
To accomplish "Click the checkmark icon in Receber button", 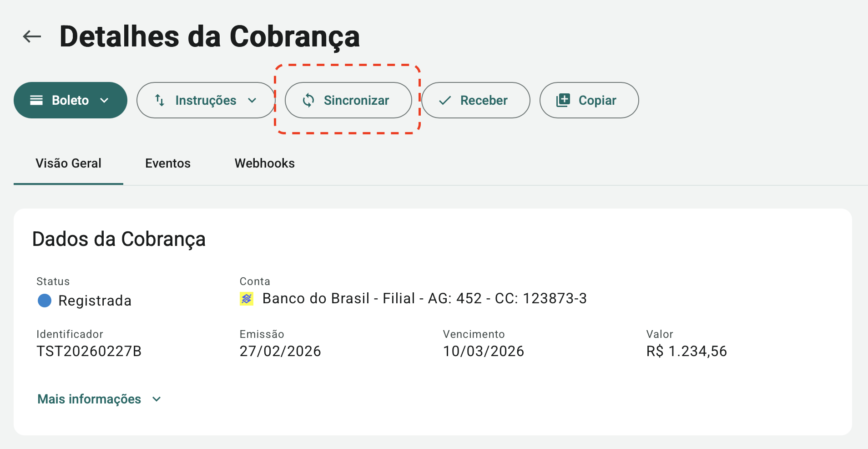I will click(446, 100).
